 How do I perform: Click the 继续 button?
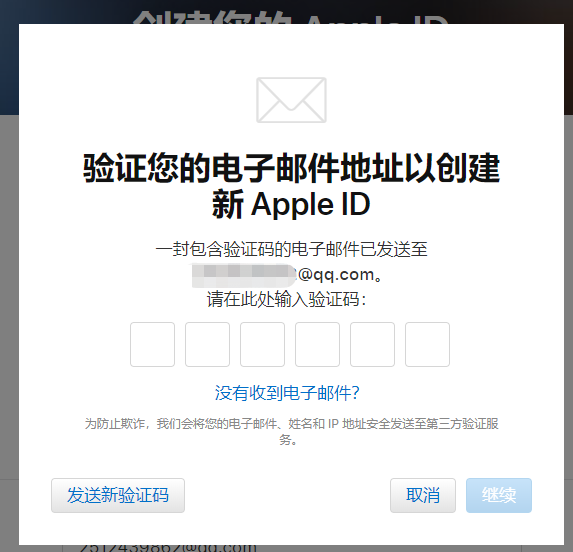pyautogui.click(x=499, y=495)
